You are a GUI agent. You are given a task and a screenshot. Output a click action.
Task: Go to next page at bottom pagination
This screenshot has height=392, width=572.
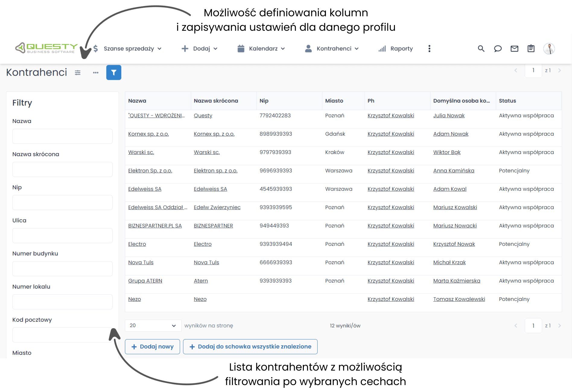[x=560, y=326]
